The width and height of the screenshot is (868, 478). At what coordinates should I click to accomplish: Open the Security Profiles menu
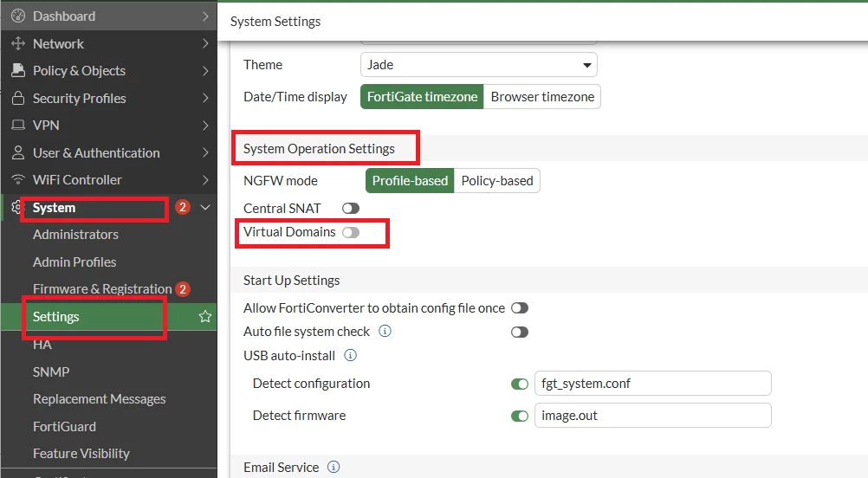(108, 98)
